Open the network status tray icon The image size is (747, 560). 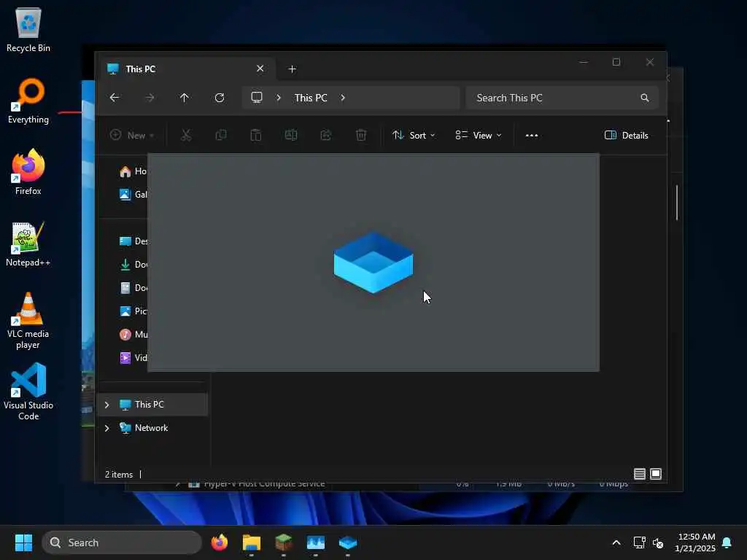(639, 542)
